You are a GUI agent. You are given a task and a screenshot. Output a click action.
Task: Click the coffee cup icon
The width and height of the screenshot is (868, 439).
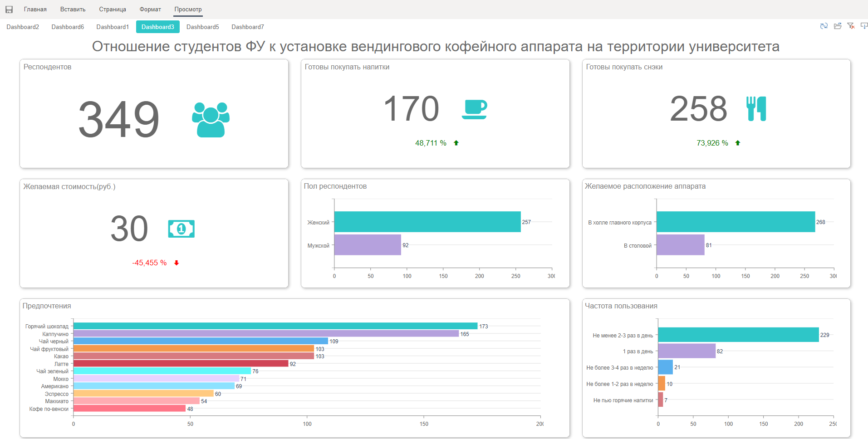(475, 109)
